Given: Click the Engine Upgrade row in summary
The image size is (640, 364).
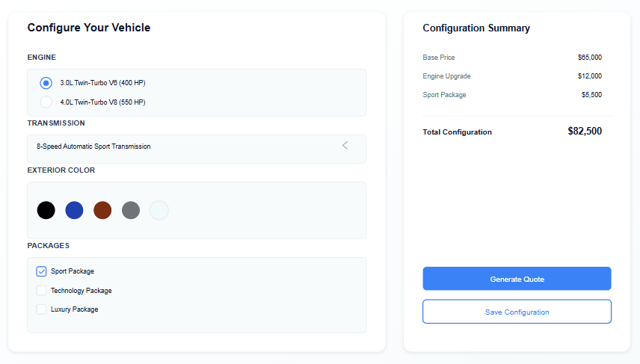Looking at the screenshot, I should 512,76.
